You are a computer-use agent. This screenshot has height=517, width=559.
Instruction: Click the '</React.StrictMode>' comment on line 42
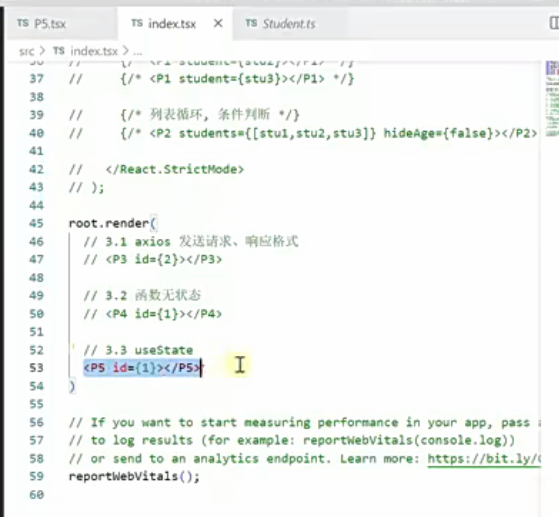(x=175, y=169)
